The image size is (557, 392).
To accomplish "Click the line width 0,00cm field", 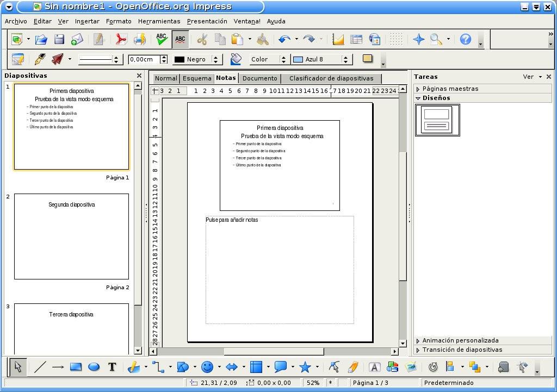I will coord(144,59).
